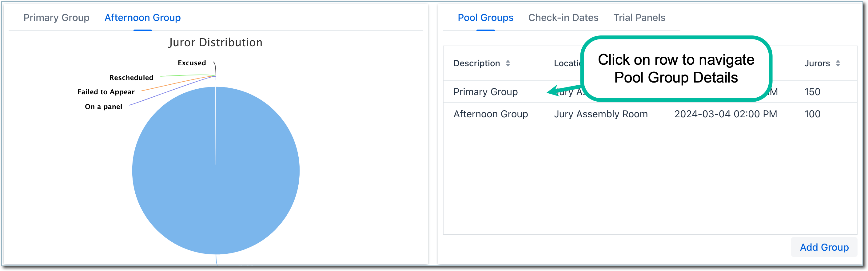Click the Failed to Appear chart label

coord(106,92)
